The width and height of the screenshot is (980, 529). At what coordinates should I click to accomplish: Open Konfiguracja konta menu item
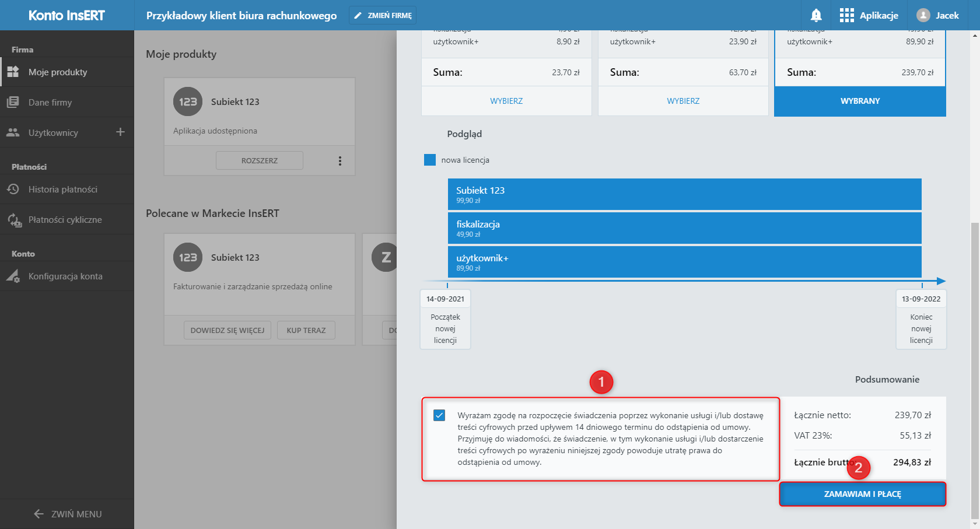tap(67, 276)
